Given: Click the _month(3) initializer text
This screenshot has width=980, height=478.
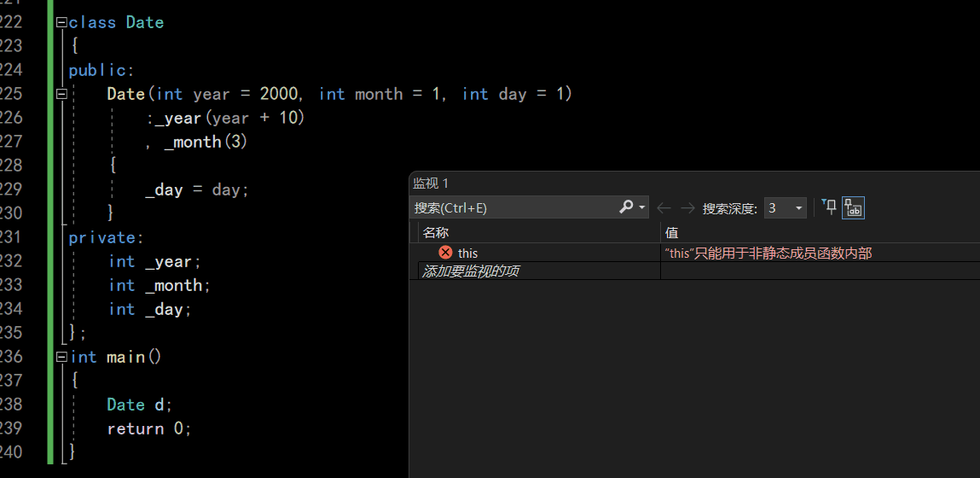Looking at the screenshot, I should coord(206,142).
